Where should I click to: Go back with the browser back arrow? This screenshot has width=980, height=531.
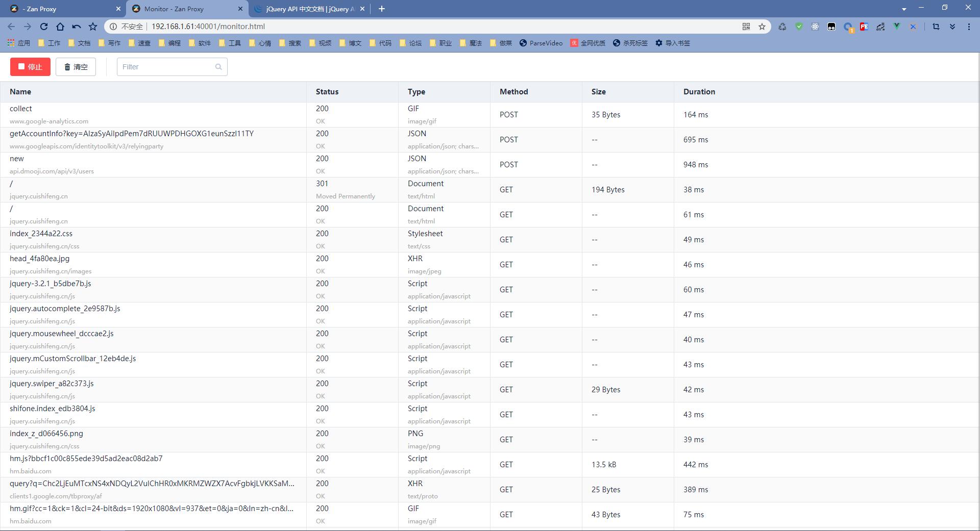coord(11,27)
